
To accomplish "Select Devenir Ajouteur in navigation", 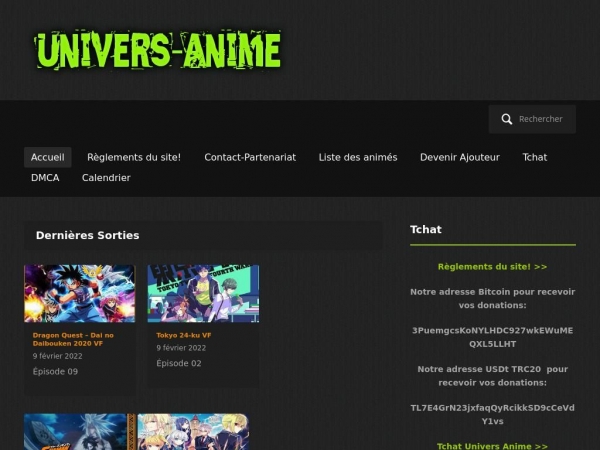I will point(460,157).
